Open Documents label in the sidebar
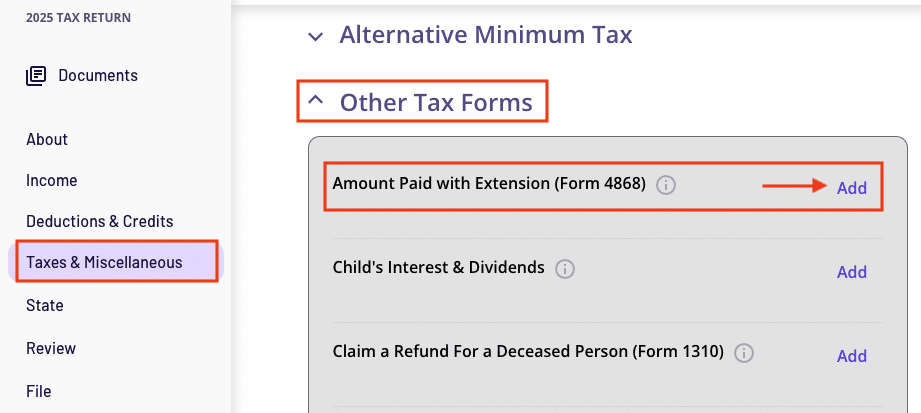The image size is (921, 413). tap(98, 75)
